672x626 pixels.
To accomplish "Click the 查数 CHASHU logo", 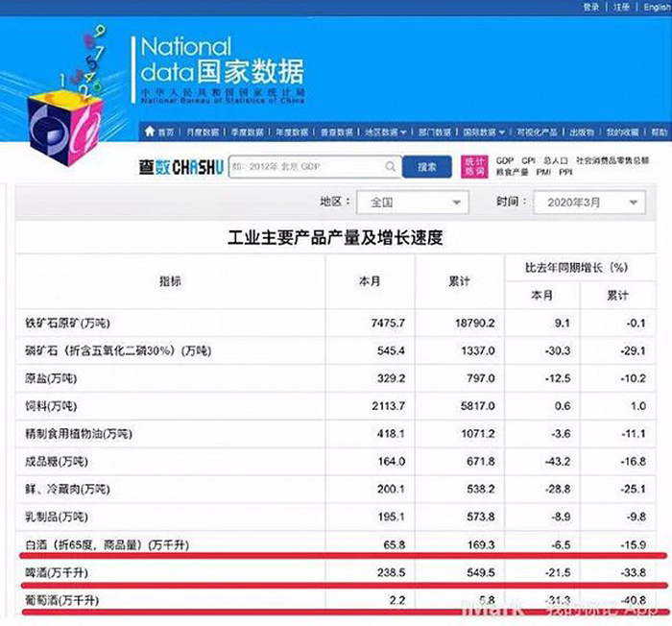I will tap(180, 167).
